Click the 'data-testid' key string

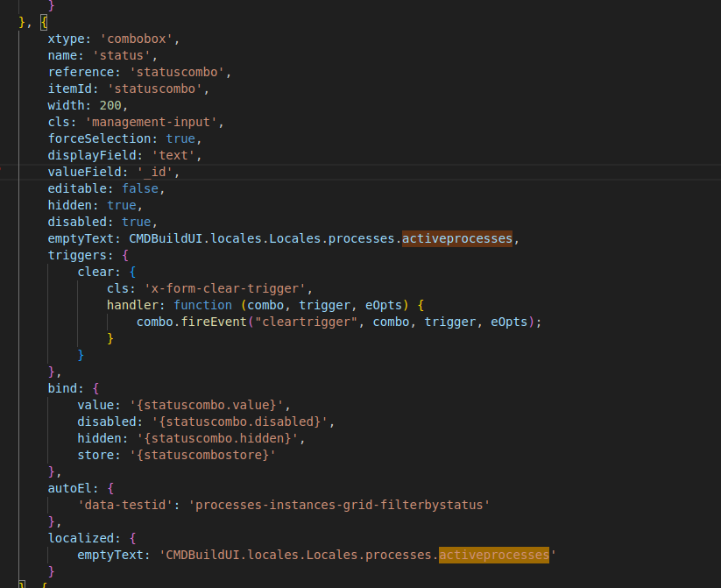click(125, 505)
